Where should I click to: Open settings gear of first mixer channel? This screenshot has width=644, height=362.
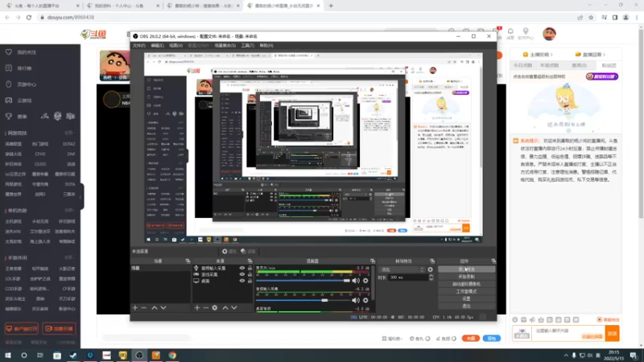pyautogui.click(x=365, y=281)
